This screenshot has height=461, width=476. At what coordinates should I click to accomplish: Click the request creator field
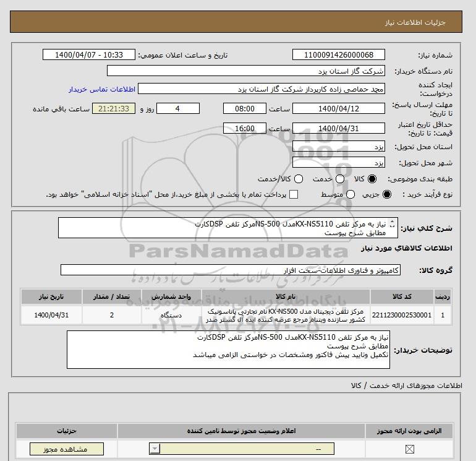pyautogui.click(x=261, y=89)
